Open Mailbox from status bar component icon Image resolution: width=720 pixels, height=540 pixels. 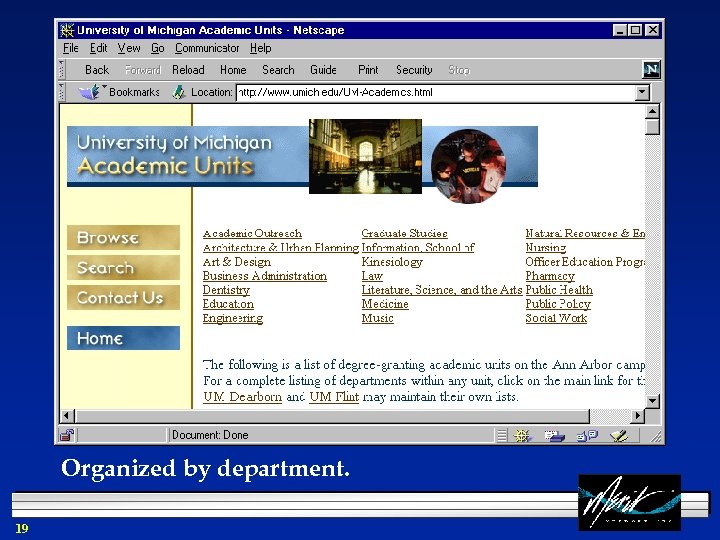point(554,435)
